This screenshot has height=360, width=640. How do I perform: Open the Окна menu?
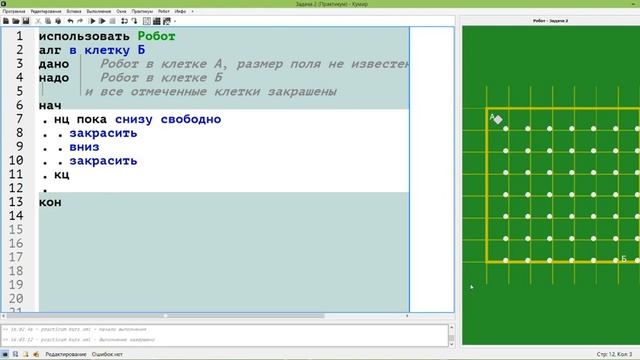tap(121, 11)
